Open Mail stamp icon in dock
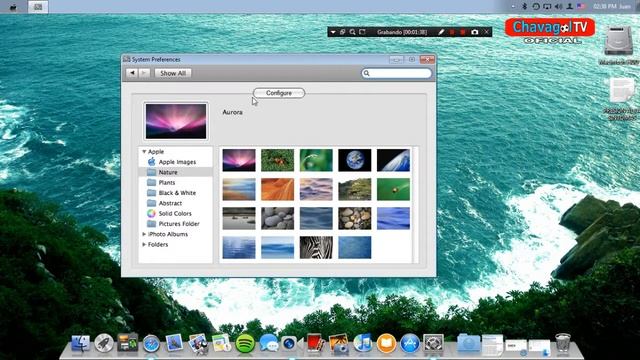The image size is (640, 360). pyautogui.click(x=174, y=343)
